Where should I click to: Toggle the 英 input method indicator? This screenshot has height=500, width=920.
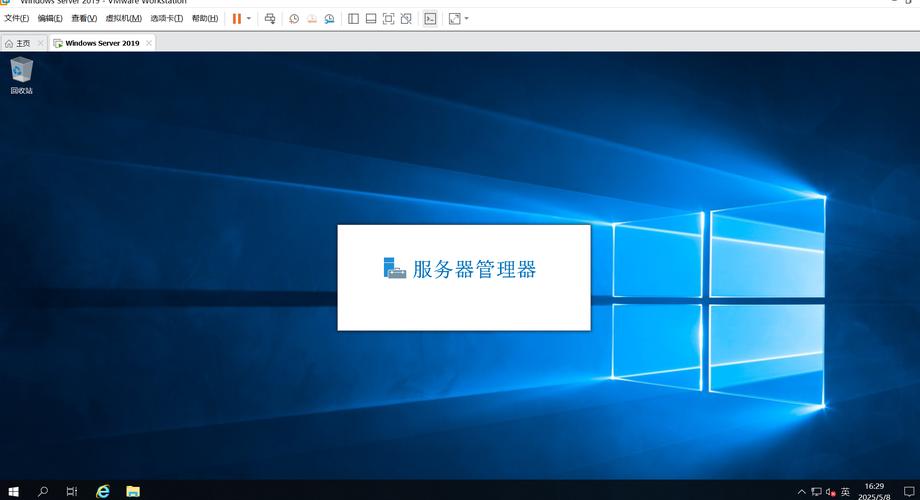click(x=845, y=492)
